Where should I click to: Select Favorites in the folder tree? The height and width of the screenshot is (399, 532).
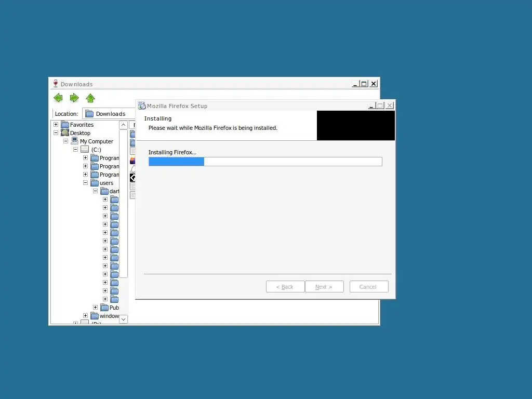pos(82,125)
